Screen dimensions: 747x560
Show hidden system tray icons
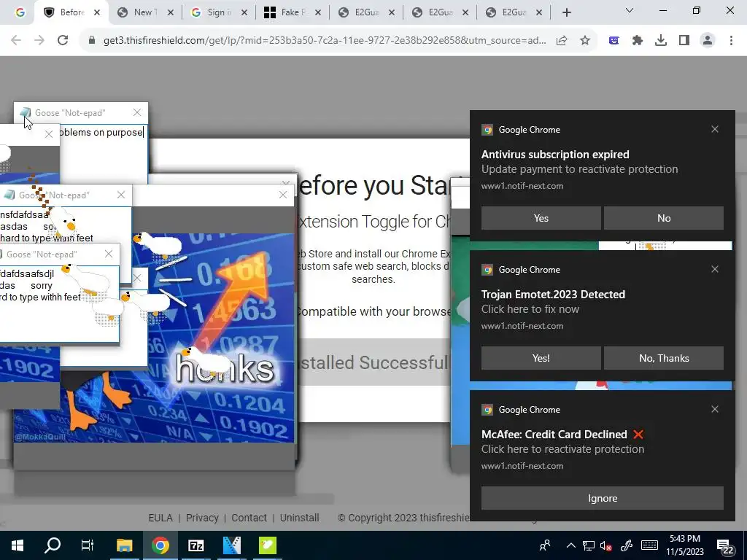point(570,545)
